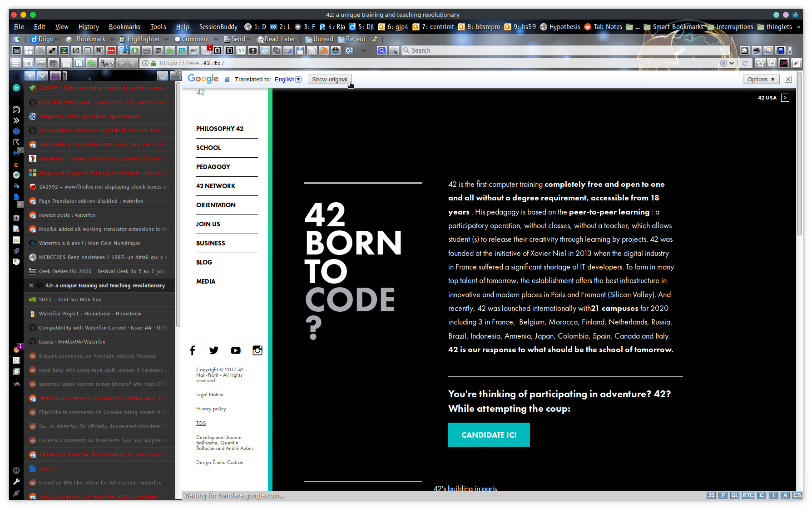Open the YouTube icon link
812x509 pixels.
[236, 350]
